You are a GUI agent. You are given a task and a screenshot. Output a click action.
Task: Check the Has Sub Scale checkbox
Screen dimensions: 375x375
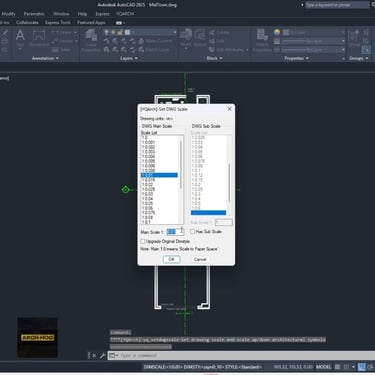pos(192,231)
